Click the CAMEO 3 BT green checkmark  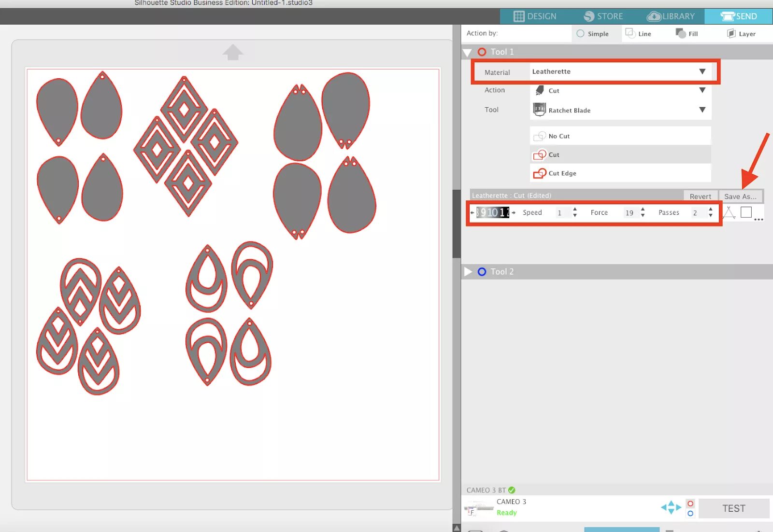pos(512,490)
